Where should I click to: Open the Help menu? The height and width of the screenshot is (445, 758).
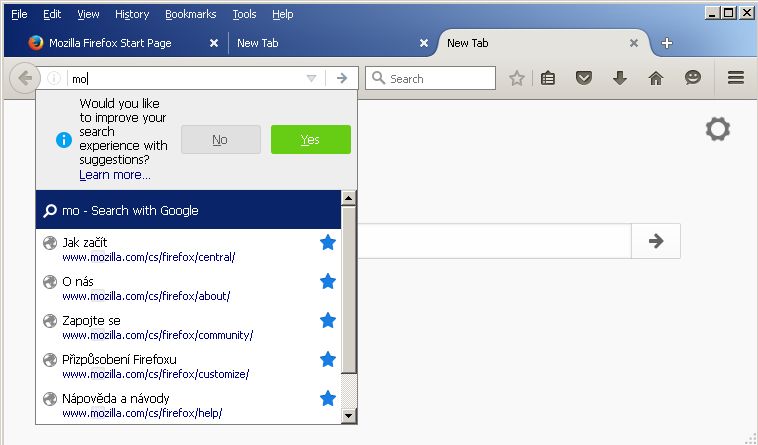(x=282, y=14)
